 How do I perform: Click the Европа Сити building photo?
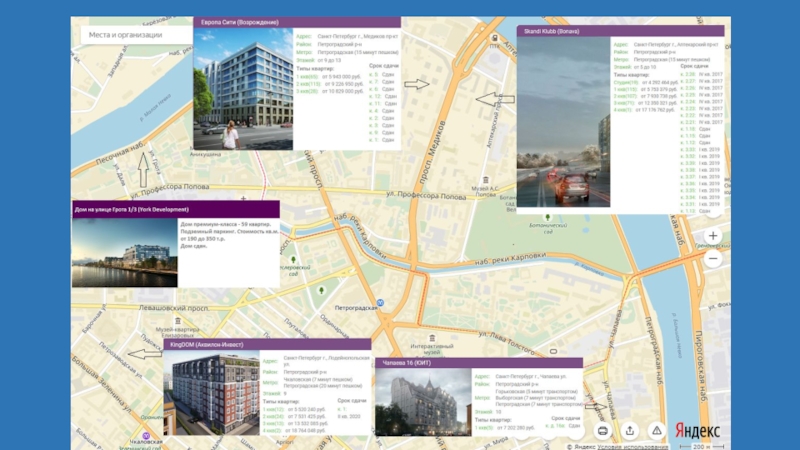click(x=243, y=89)
